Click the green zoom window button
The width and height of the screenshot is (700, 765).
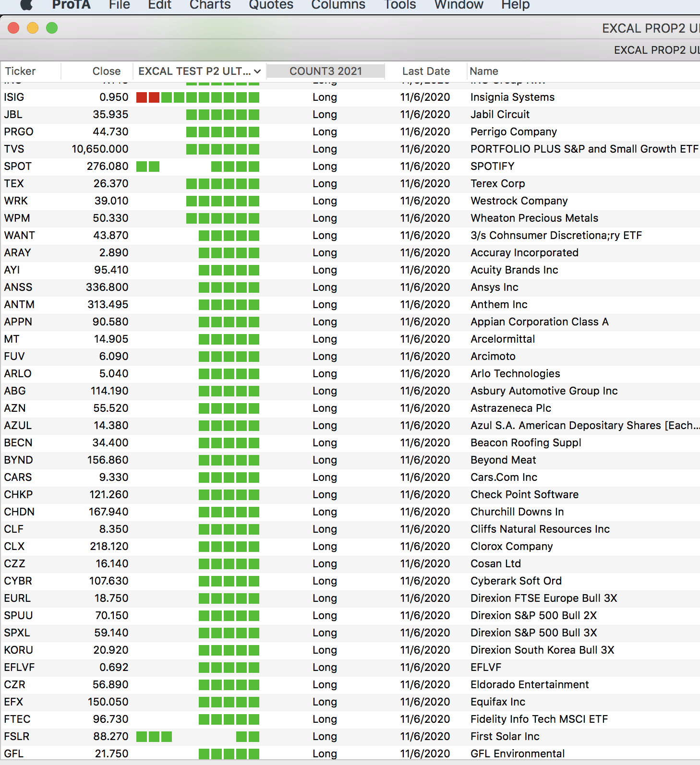(52, 28)
